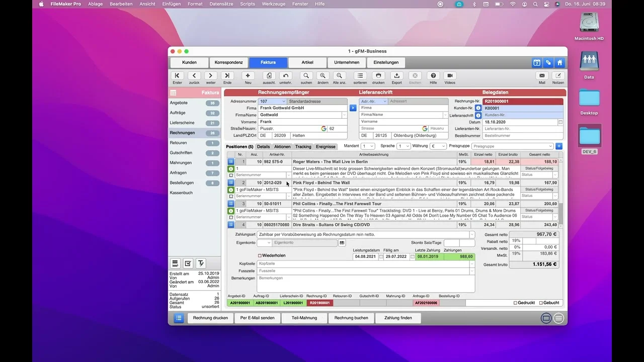Click the drucken printer icon

[x=378, y=75]
